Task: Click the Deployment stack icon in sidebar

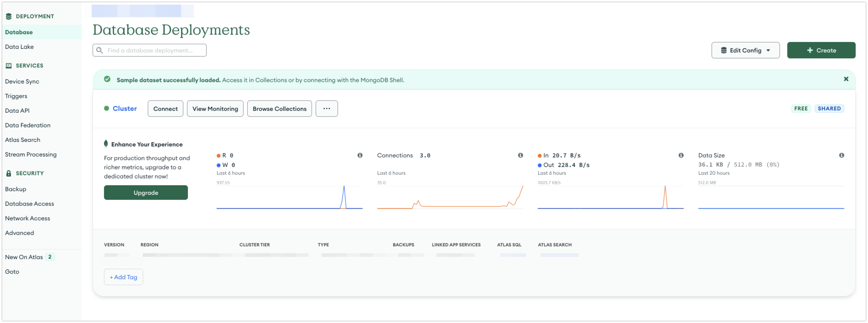Action: tap(9, 16)
